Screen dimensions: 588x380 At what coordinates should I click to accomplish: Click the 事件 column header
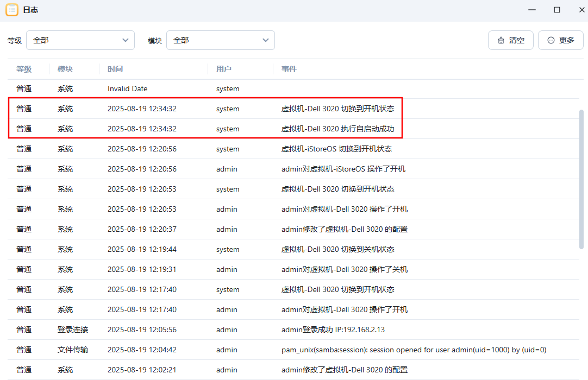289,69
